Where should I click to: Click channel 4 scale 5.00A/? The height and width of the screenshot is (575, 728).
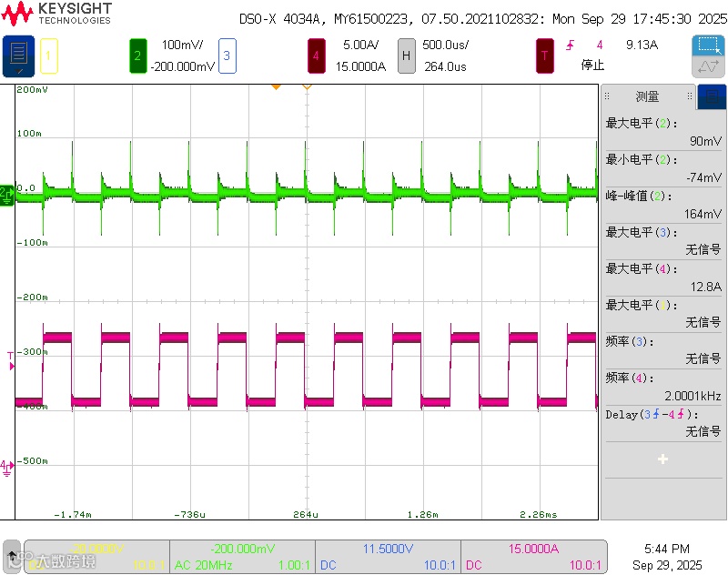(x=360, y=45)
